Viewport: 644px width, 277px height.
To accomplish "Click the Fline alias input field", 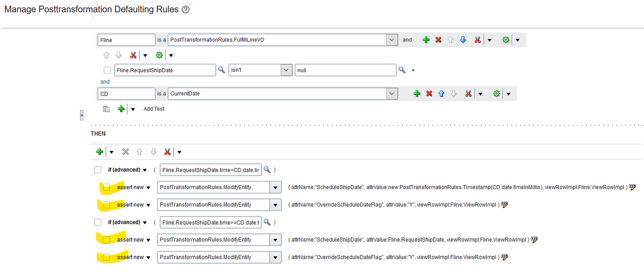I will [x=126, y=40].
